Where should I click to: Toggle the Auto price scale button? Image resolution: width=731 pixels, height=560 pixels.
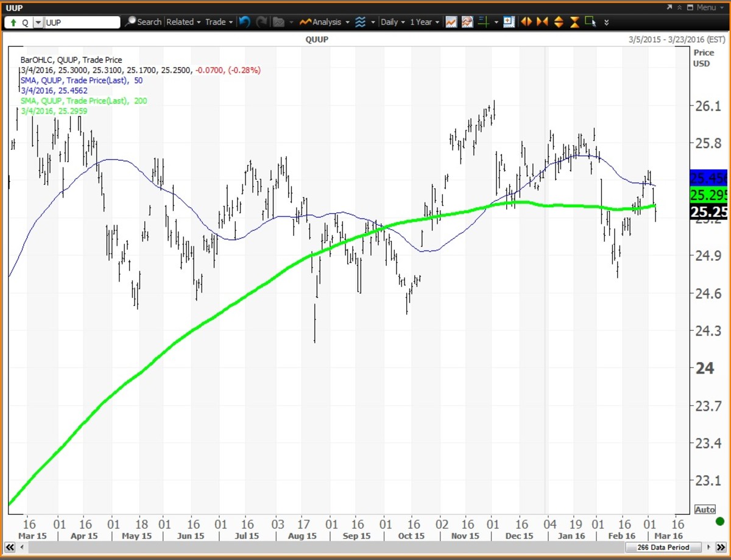click(x=705, y=509)
